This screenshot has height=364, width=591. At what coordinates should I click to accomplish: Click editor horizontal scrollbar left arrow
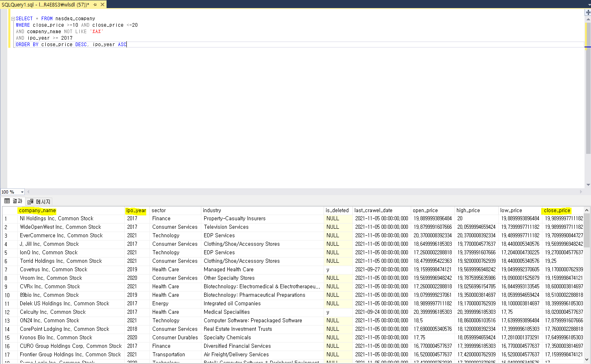pyautogui.click(x=28, y=192)
